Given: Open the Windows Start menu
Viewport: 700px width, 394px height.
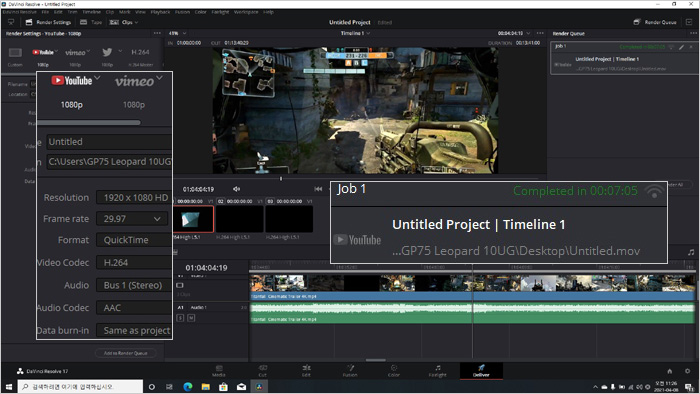Looking at the screenshot, I should [9, 386].
